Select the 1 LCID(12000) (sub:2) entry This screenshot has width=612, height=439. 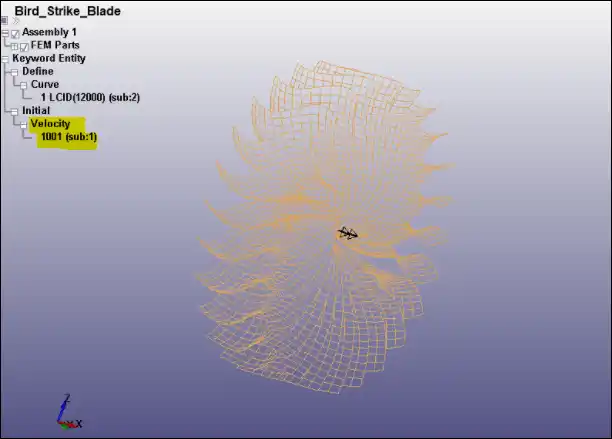click(x=90, y=98)
